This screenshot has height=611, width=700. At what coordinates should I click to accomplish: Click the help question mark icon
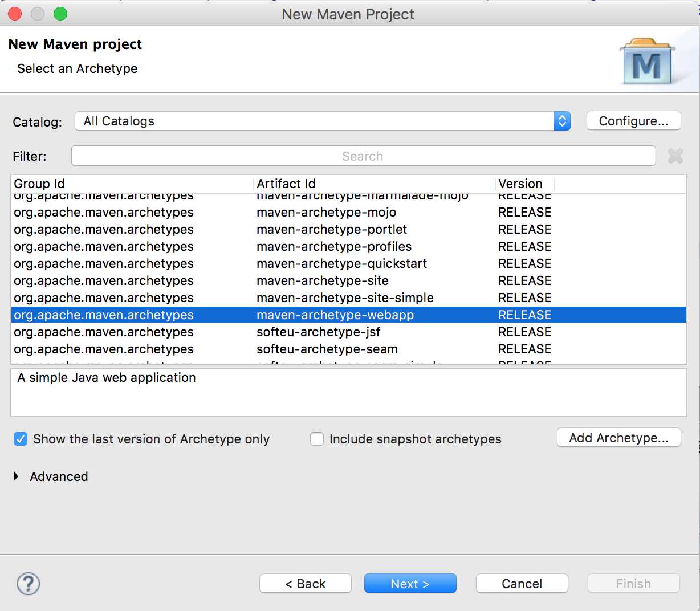click(x=29, y=584)
